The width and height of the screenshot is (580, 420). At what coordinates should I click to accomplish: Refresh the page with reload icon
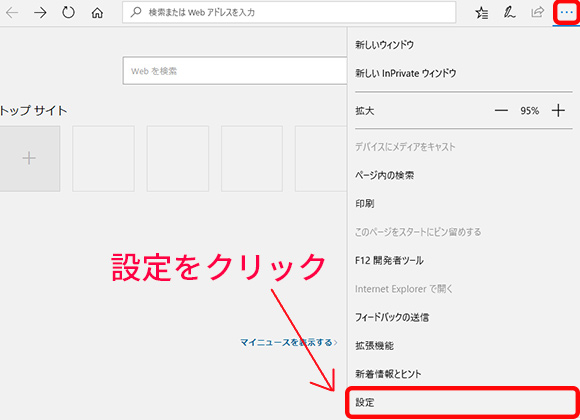68,13
